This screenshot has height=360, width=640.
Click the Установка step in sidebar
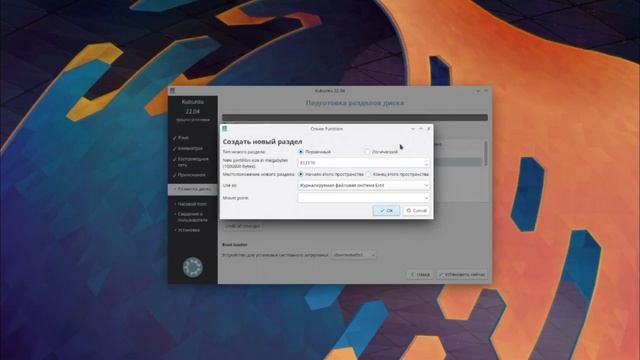click(x=188, y=230)
